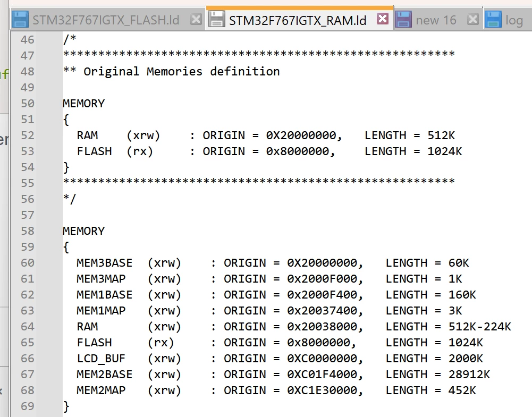
Task: Click the address 0XC01F4000
Action: pyautogui.click(x=322, y=375)
